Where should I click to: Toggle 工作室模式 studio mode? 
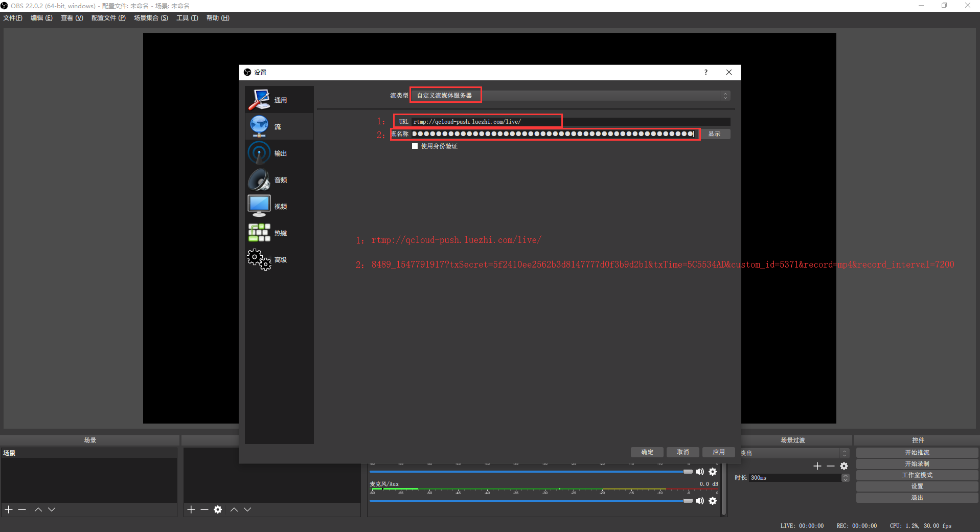click(917, 475)
